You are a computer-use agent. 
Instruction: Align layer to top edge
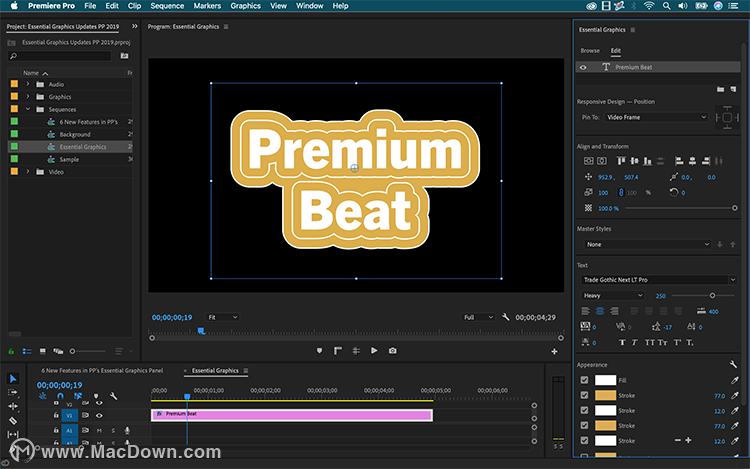pos(621,161)
